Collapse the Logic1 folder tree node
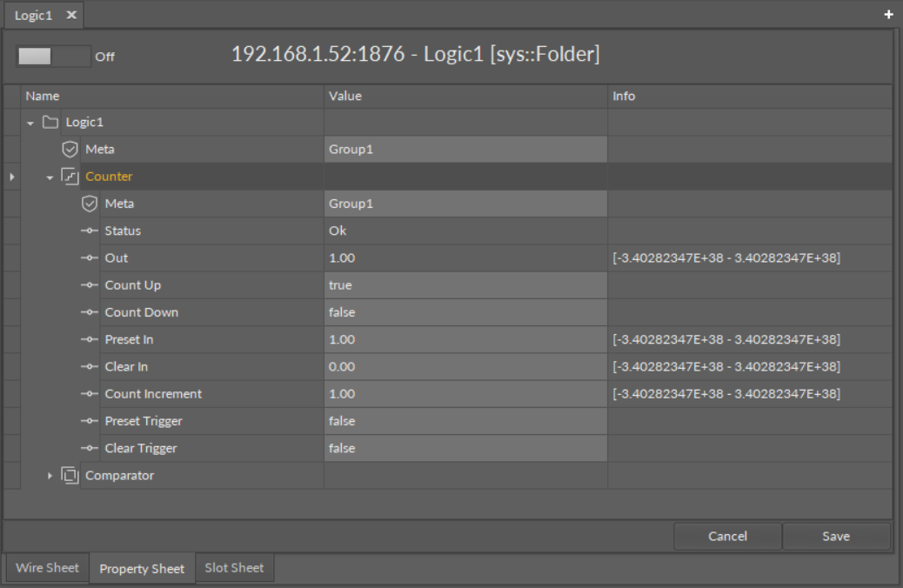Screen dimensions: 903x588 pos(30,123)
